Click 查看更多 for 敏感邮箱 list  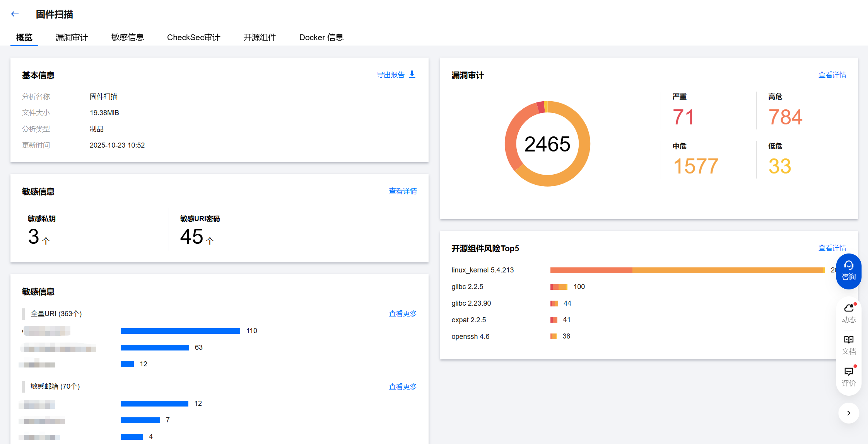402,387
